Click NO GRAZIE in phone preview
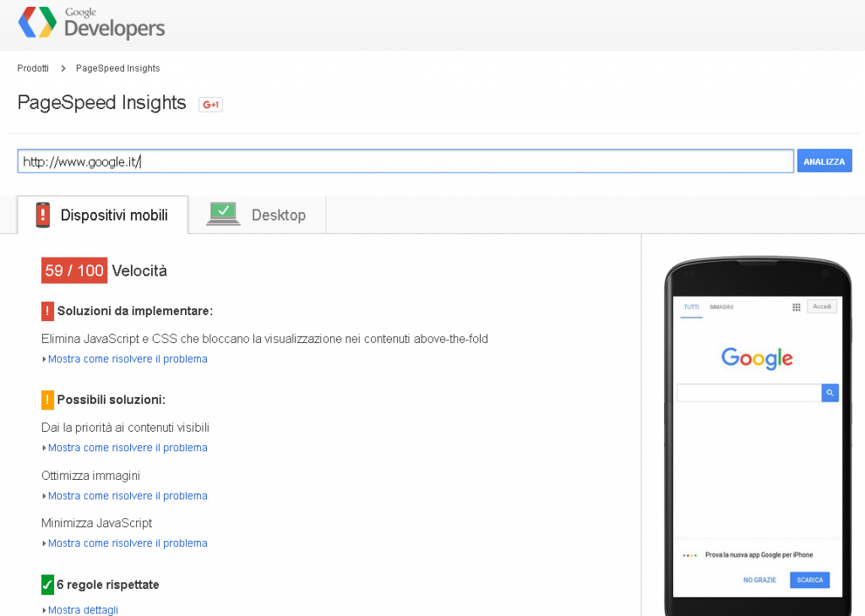Image resolution: width=865 pixels, height=616 pixels. (x=759, y=581)
